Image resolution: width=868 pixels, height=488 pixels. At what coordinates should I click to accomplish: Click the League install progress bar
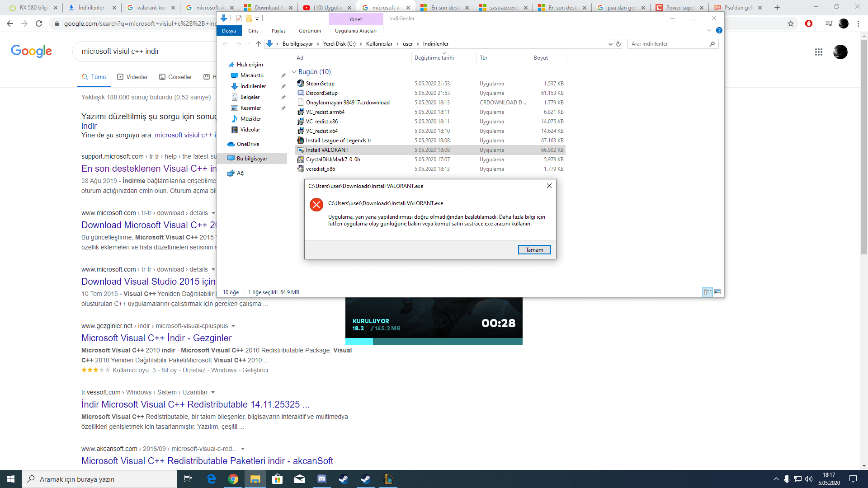click(434, 342)
